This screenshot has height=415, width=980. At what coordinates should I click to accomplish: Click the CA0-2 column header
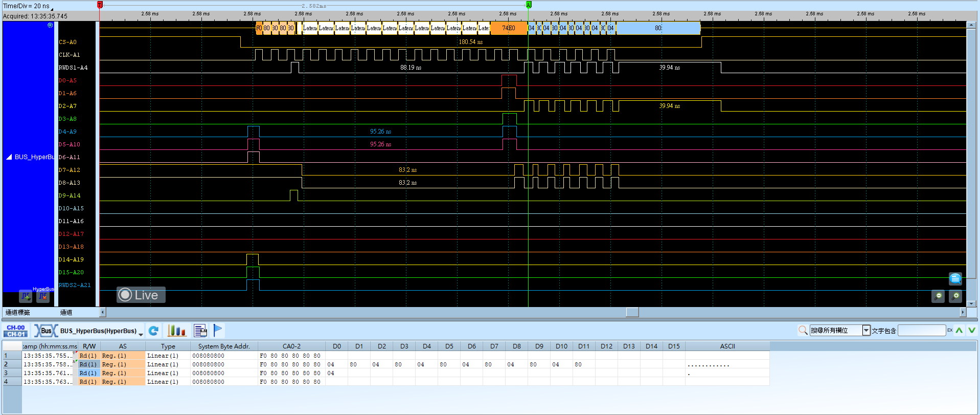point(291,346)
